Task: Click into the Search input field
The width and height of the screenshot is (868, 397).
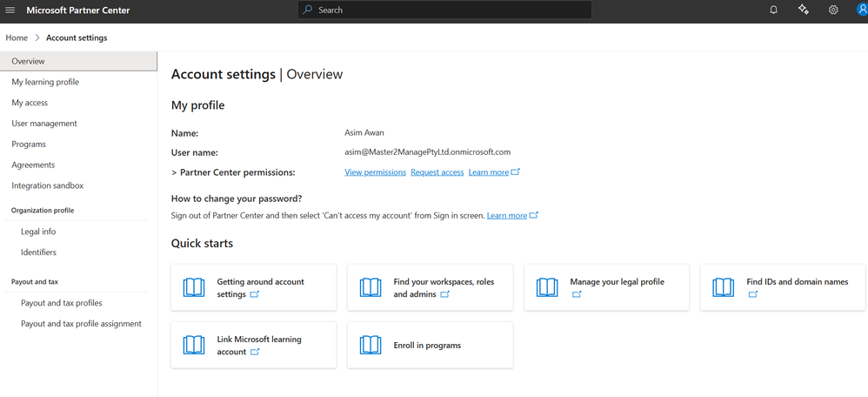Action: tap(444, 10)
